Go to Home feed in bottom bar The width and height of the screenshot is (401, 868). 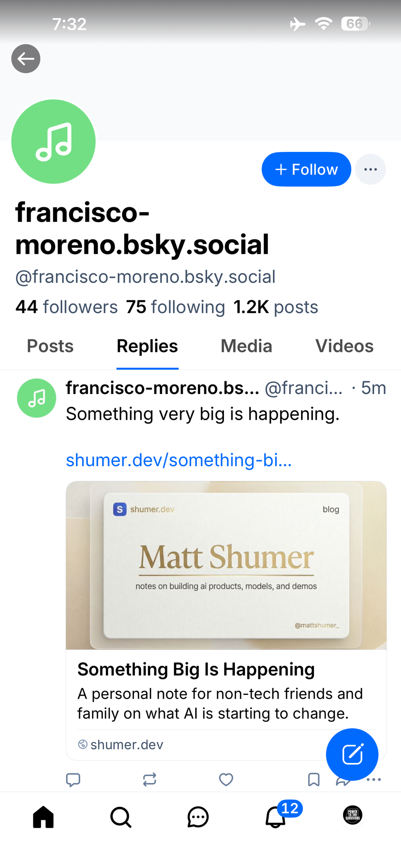pyautogui.click(x=43, y=817)
